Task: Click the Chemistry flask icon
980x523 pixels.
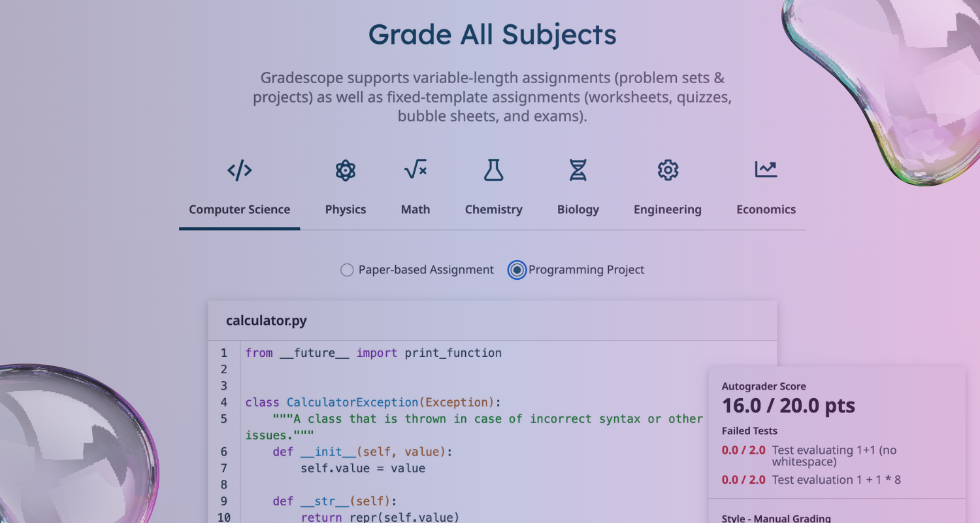Action: (x=493, y=170)
